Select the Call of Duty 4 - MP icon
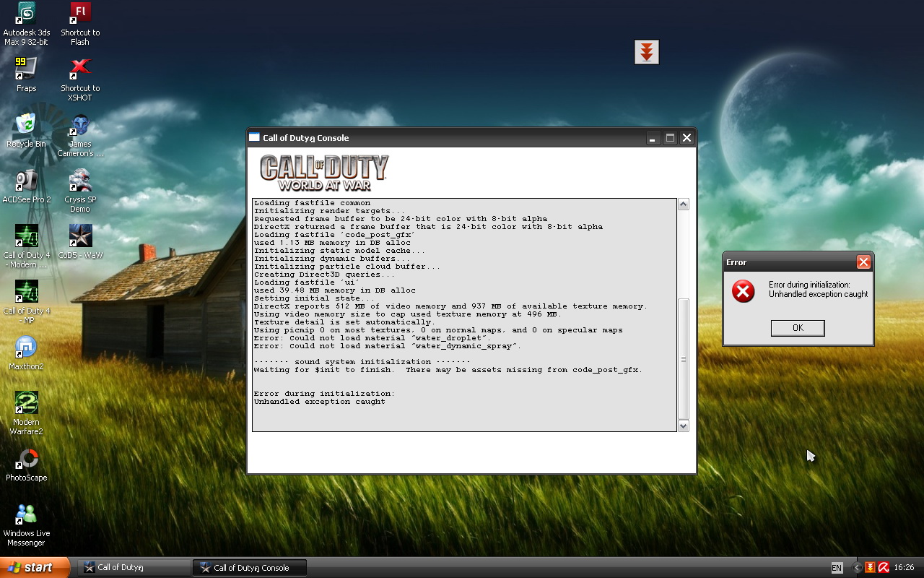Viewport: 924px width, 578px height. point(27,303)
